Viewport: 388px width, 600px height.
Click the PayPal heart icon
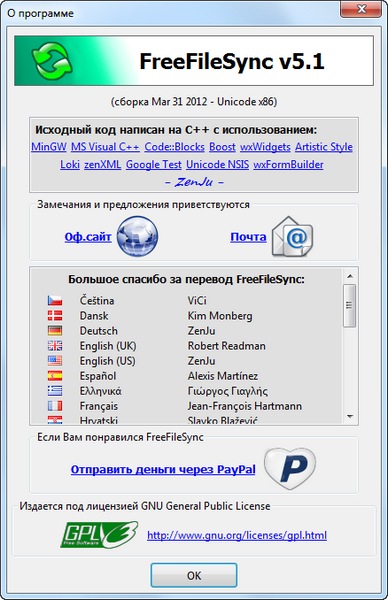click(290, 468)
